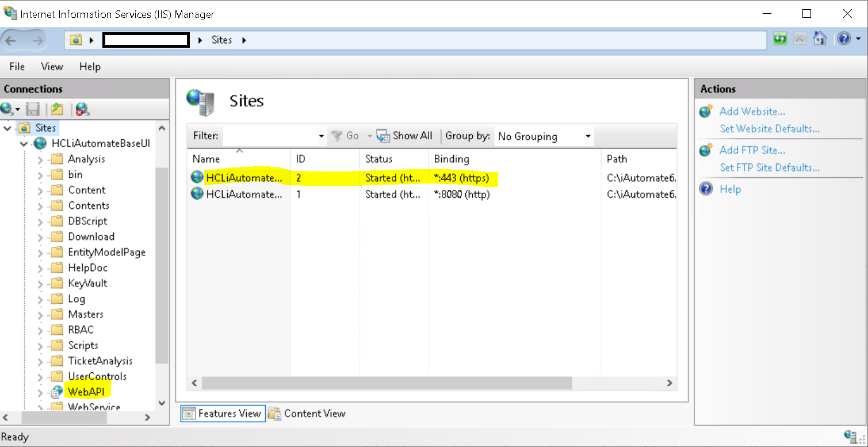Collapse the HCLiAutomateBaseUI site node
The height and width of the screenshot is (447, 868).
[x=24, y=143]
